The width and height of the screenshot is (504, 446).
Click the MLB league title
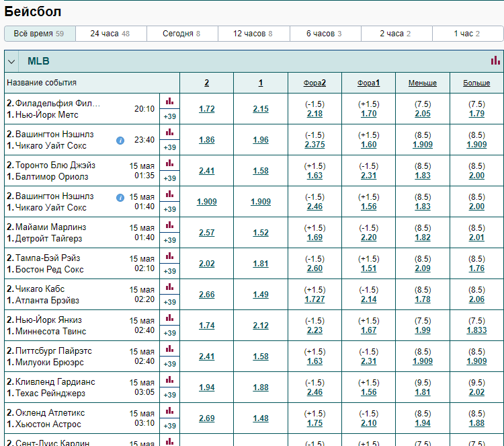[38, 61]
